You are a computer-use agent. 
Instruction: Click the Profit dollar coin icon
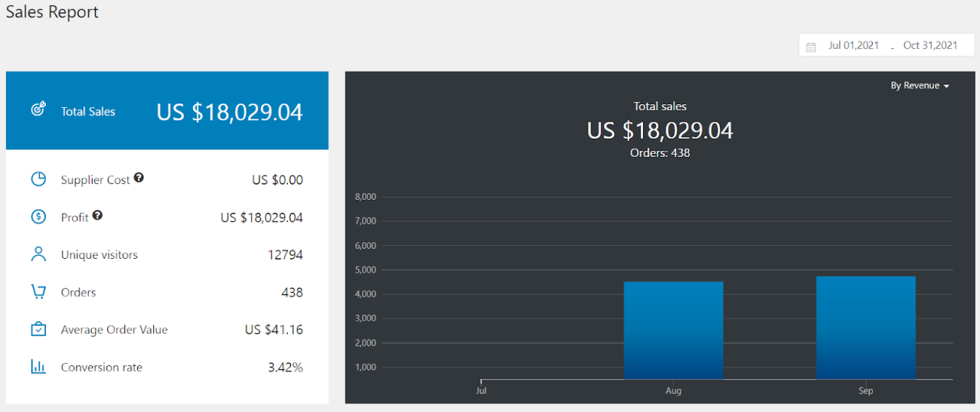tap(38, 217)
